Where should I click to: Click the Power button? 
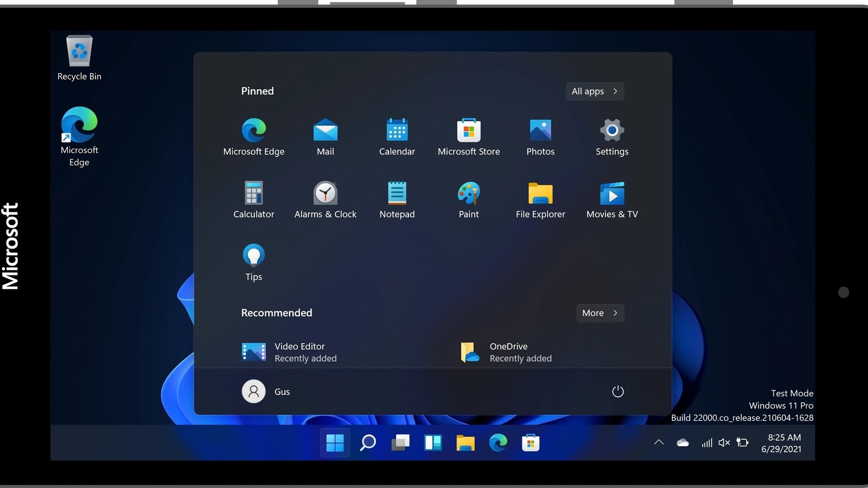click(617, 391)
